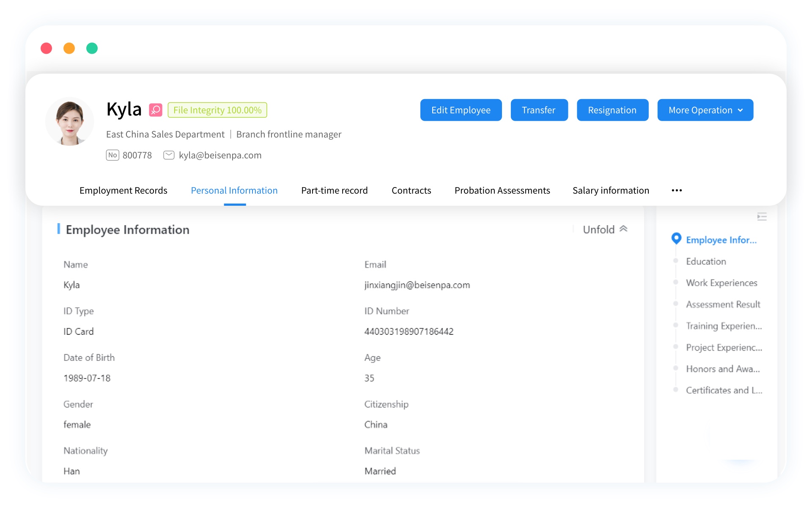Click the double-chevron icon beside Unfold
The width and height of the screenshot is (812, 508).
623,229
